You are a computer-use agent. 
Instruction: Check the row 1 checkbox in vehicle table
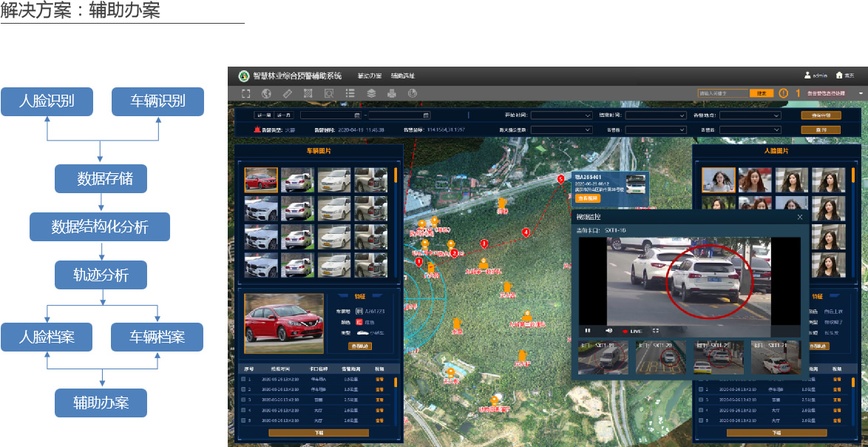coord(243,380)
